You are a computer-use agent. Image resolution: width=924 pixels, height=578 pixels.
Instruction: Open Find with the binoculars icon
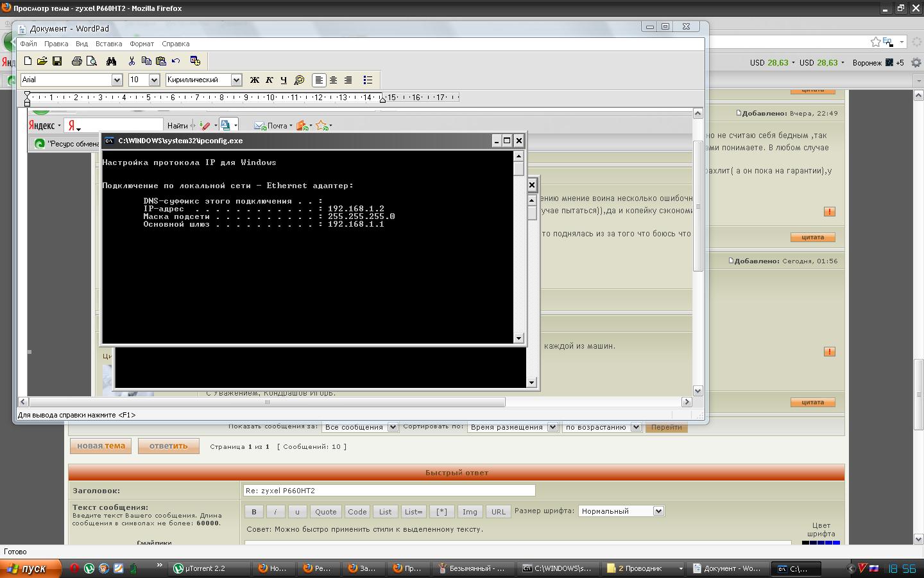[x=111, y=61]
